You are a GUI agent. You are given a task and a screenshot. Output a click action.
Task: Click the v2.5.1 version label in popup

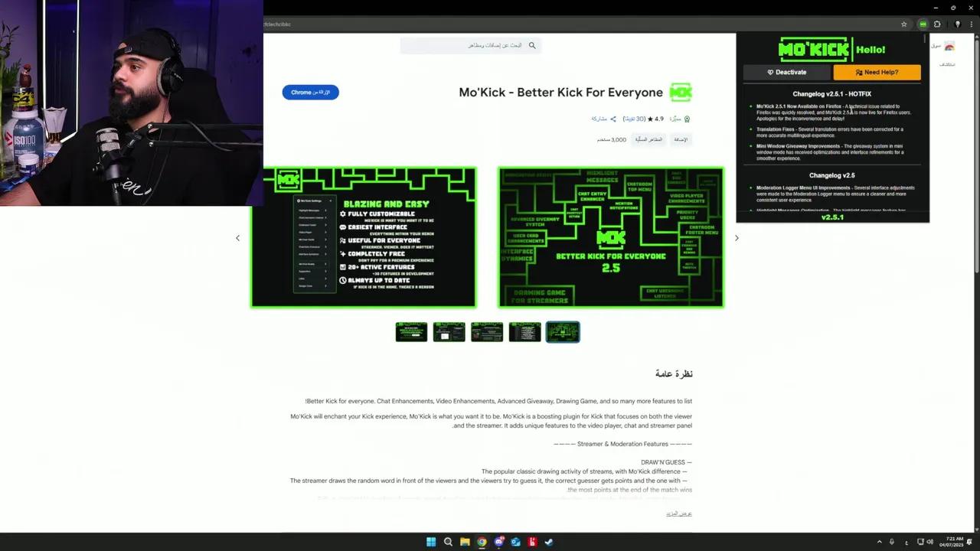[832, 217]
